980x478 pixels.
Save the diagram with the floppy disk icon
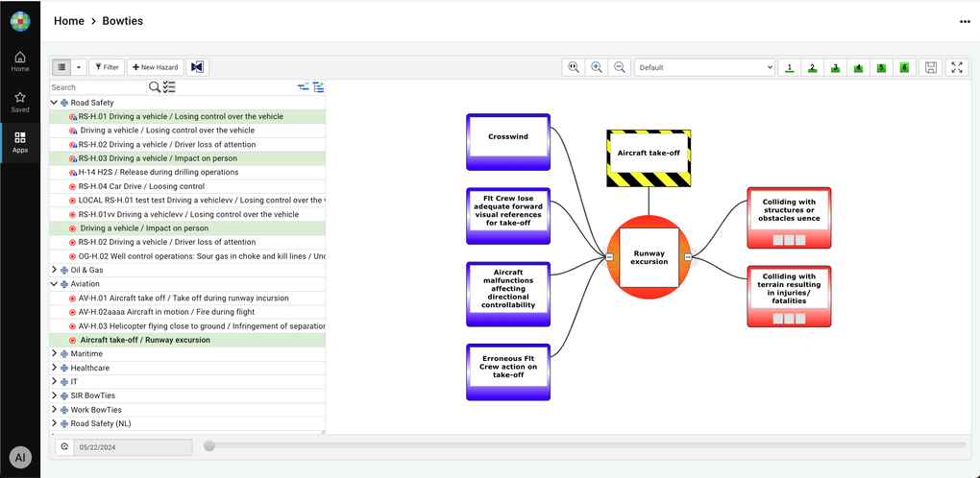pos(929,67)
